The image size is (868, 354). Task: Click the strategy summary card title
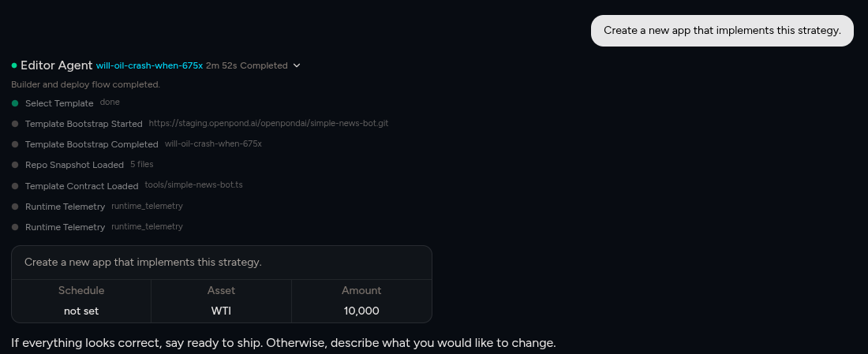pyautogui.click(x=143, y=262)
